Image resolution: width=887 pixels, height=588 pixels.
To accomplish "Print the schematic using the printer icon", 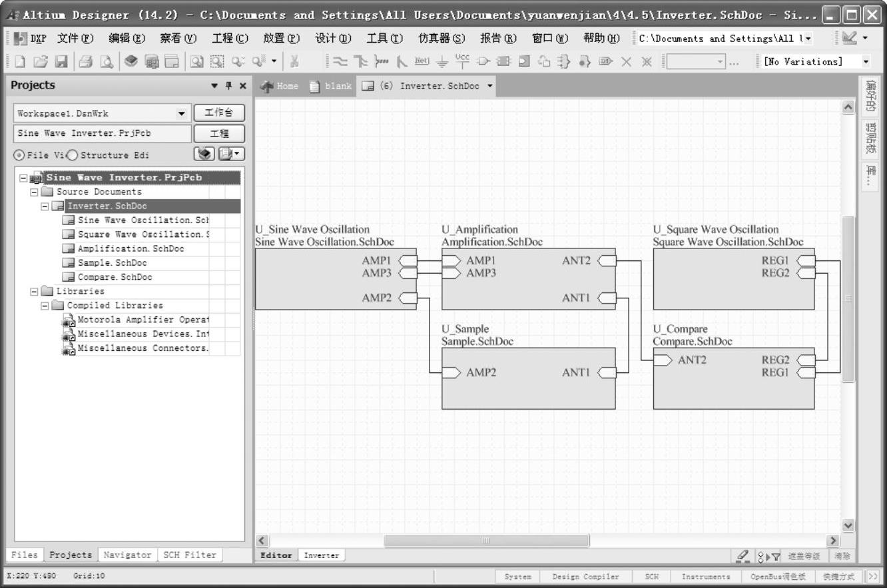I will (x=86, y=62).
